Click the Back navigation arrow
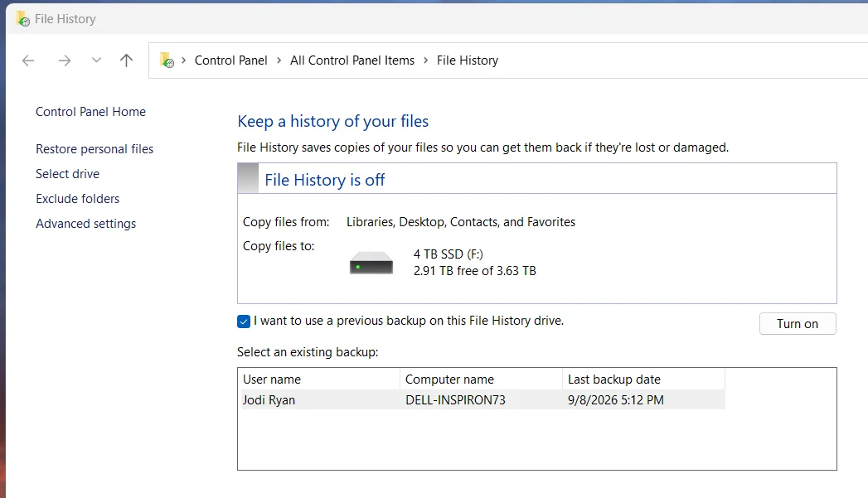Image resolution: width=868 pixels, height=498 pixels. tap(28, 60)
